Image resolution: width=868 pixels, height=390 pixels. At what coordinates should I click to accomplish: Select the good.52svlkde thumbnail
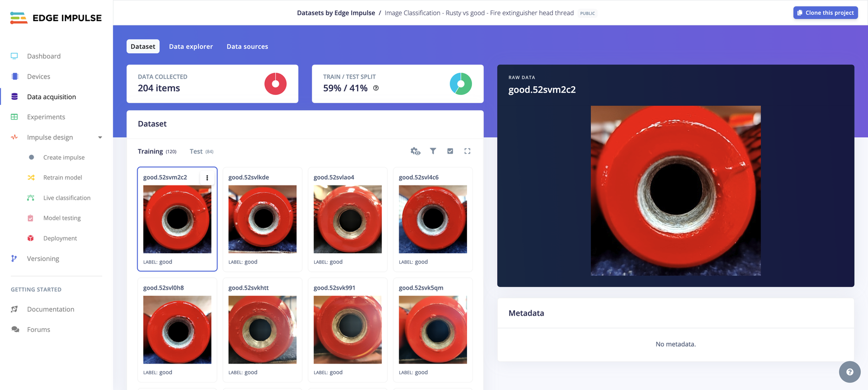263,219
